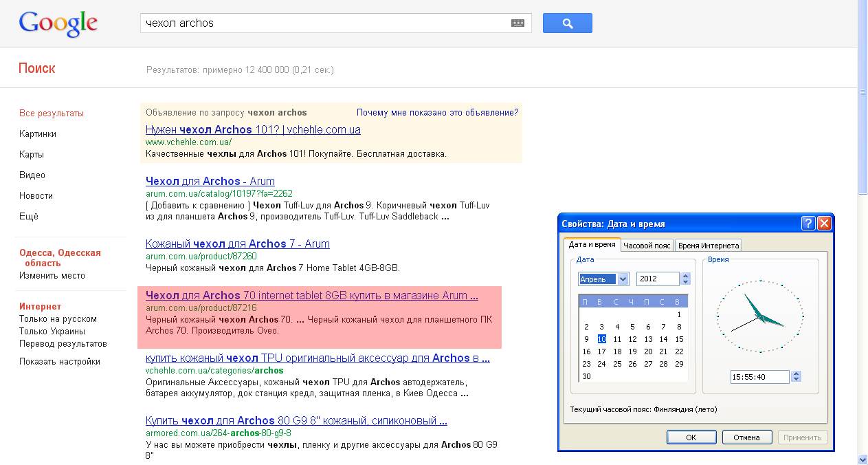Increase the year with up arrow
The image size is (868, 465).
pyautogui.click(x=685, y=276)
